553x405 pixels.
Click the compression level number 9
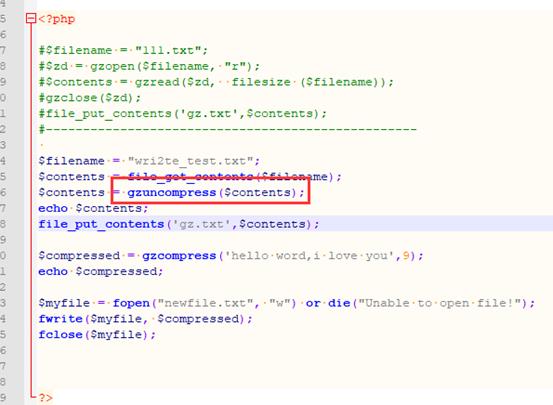[x=406, y=256]
